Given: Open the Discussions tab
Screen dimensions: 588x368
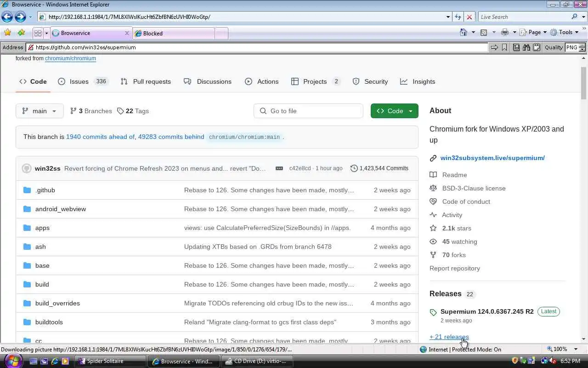Looking at the screenshot, I should [x=208, y=81].
